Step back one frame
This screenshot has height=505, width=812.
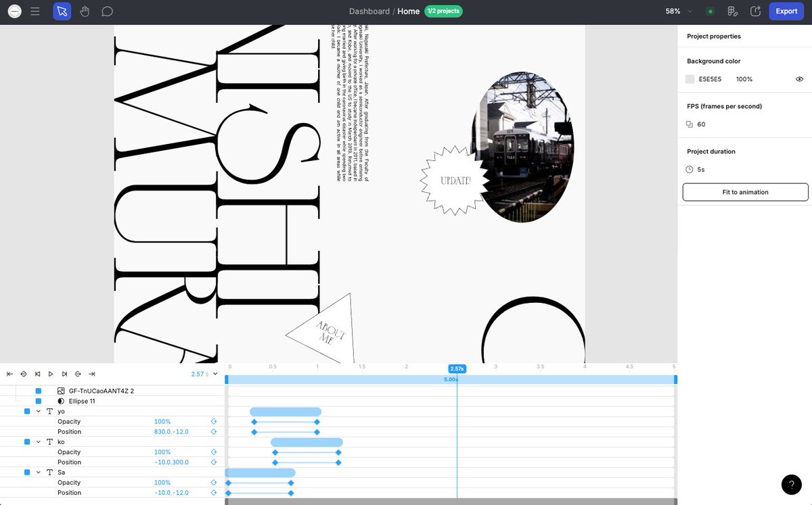click(x=37, y=373)
